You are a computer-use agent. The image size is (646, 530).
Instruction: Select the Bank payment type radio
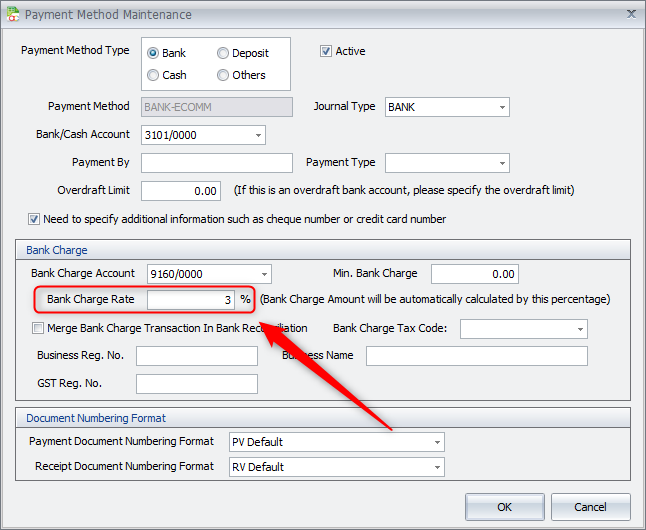pyautogui.click(x=153, y=53)
